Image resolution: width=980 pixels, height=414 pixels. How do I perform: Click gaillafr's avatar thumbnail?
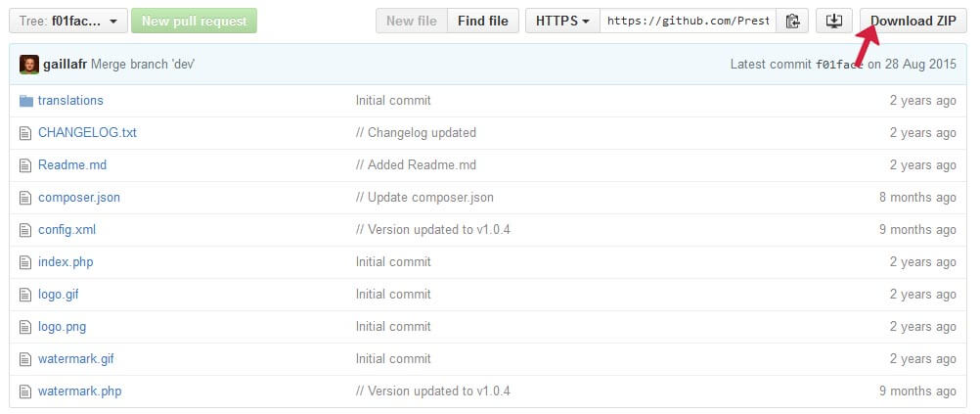coord(29,64)
